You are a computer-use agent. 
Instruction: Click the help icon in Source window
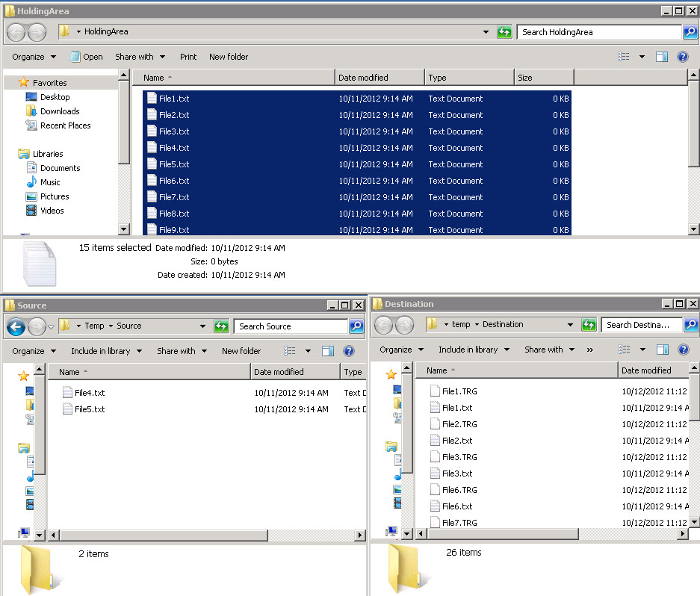(x=348, y=351)
